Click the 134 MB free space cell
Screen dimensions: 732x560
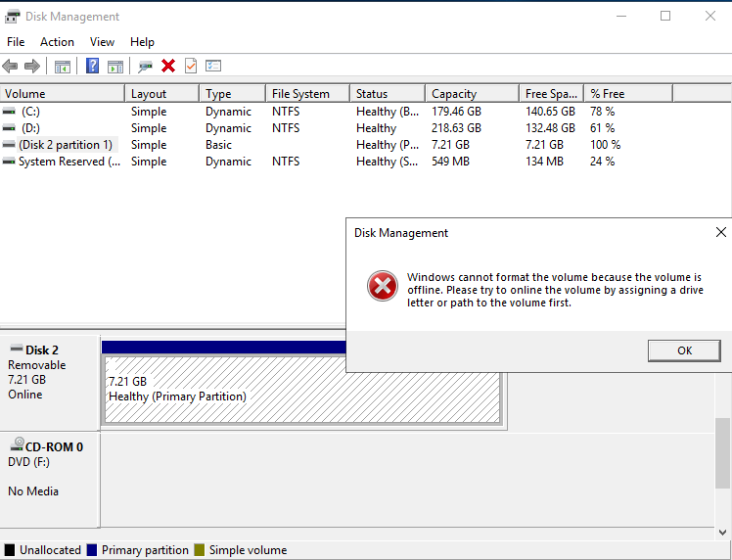(x=544, y=162)
